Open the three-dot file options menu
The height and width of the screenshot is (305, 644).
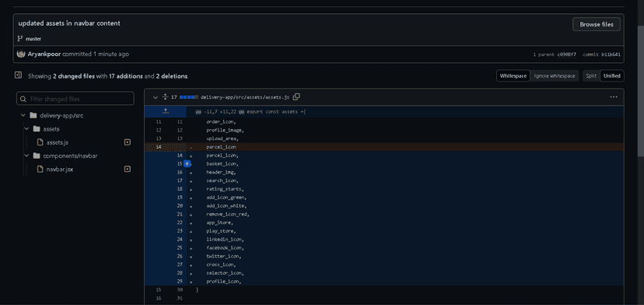(x=614, y=97)
